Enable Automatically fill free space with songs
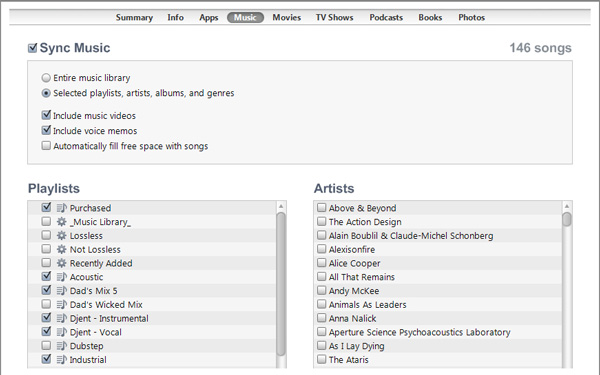Image resolution: width=600 pixels, height=375 pixels. (x=46, y=145)
